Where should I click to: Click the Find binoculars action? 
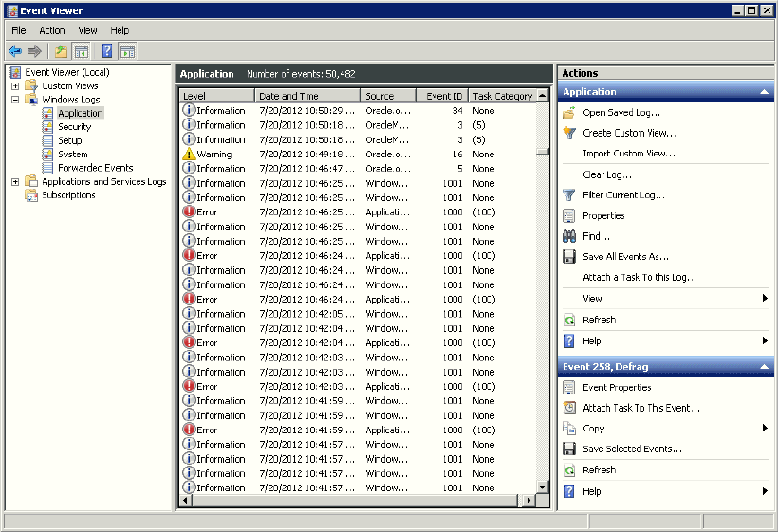click(596, 236)
